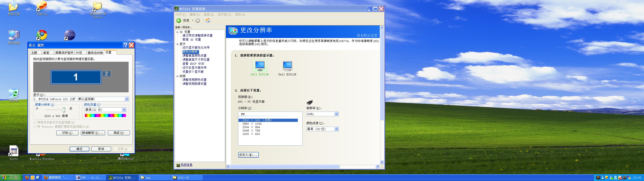Click 确定 in 显示属性 dialog
Viewport: 644px width, 181px height.
[x=79, y=149]
